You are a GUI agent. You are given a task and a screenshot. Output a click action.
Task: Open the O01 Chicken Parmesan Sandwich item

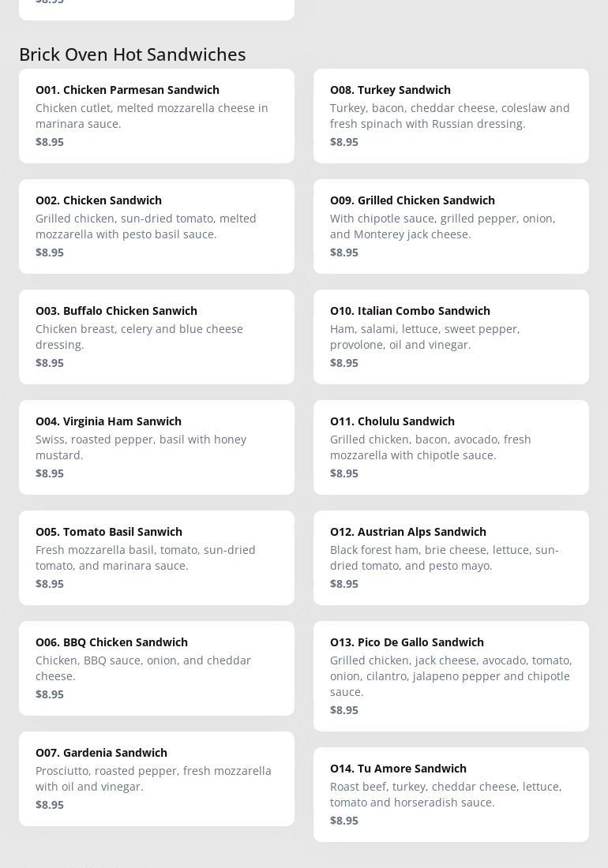(x=128, y=90)
